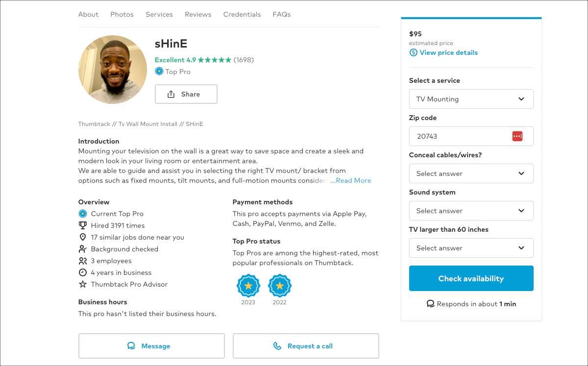Viewport: 588px width, 366px height.
Task: Open the TV Mounting service dropdown
Action: coord(471,99)
